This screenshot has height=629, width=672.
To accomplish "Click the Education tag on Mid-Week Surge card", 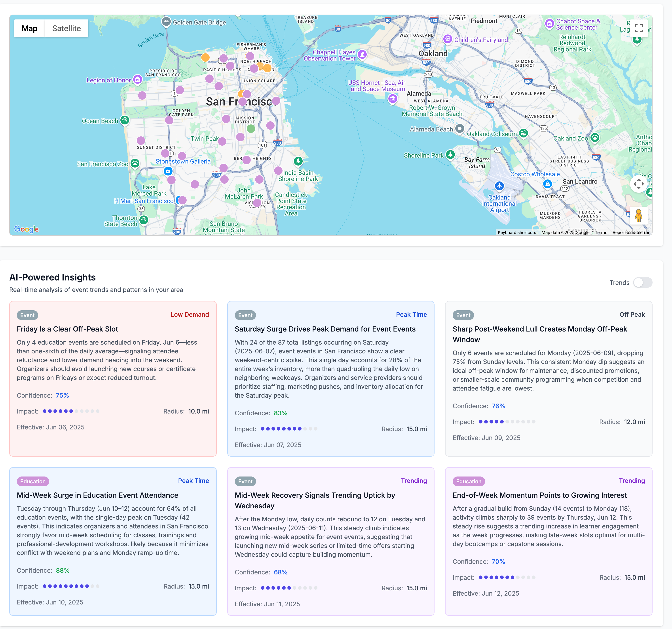I will [33, 481].
